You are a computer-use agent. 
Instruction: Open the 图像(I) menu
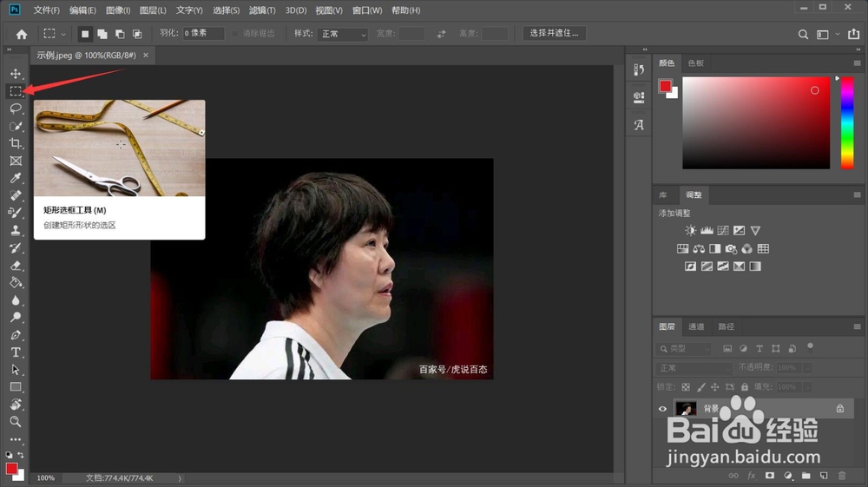tap(118, 10)
